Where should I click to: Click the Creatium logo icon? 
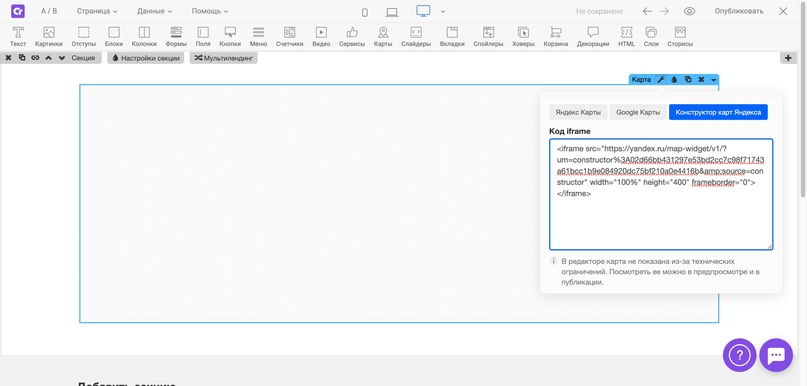pyautogui.click(x=17, y=11)
